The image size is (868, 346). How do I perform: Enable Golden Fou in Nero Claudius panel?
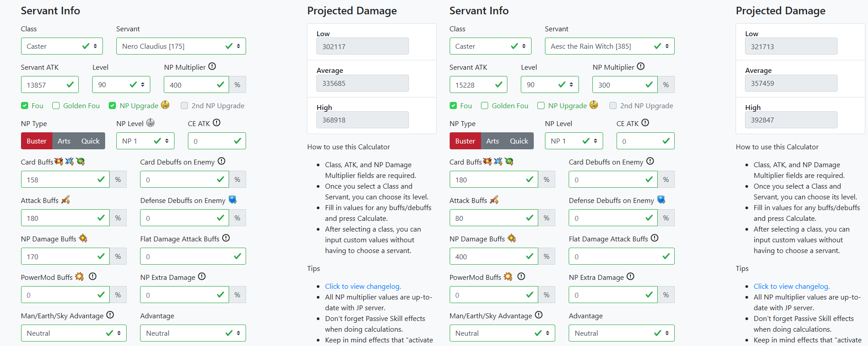(56, 105)
